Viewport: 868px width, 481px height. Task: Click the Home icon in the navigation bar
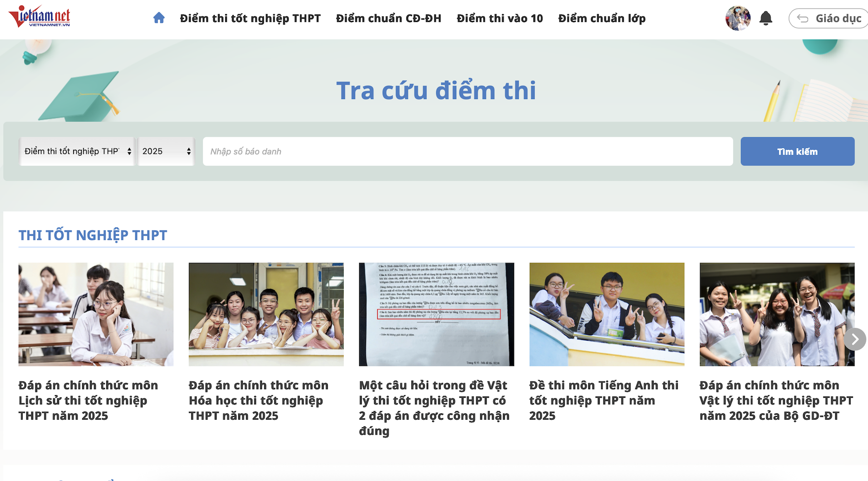coord(158,18)
